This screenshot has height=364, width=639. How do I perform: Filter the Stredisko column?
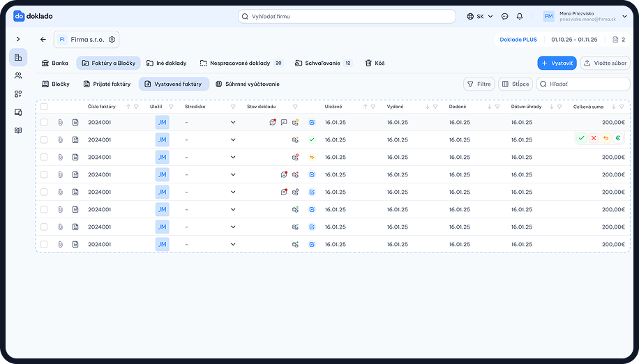[233, 107]
